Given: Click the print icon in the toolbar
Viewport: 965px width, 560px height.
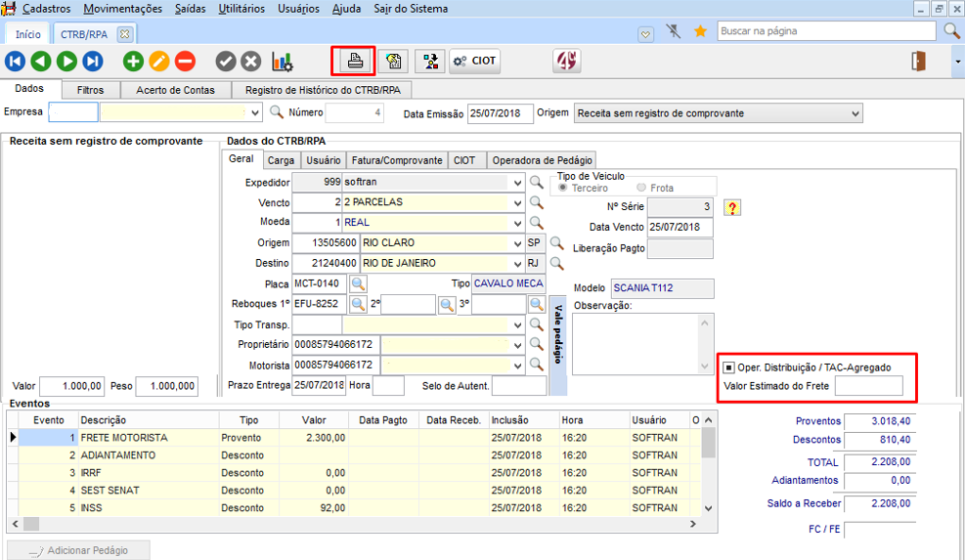Looking at the screenshot, I should [353, 62].
